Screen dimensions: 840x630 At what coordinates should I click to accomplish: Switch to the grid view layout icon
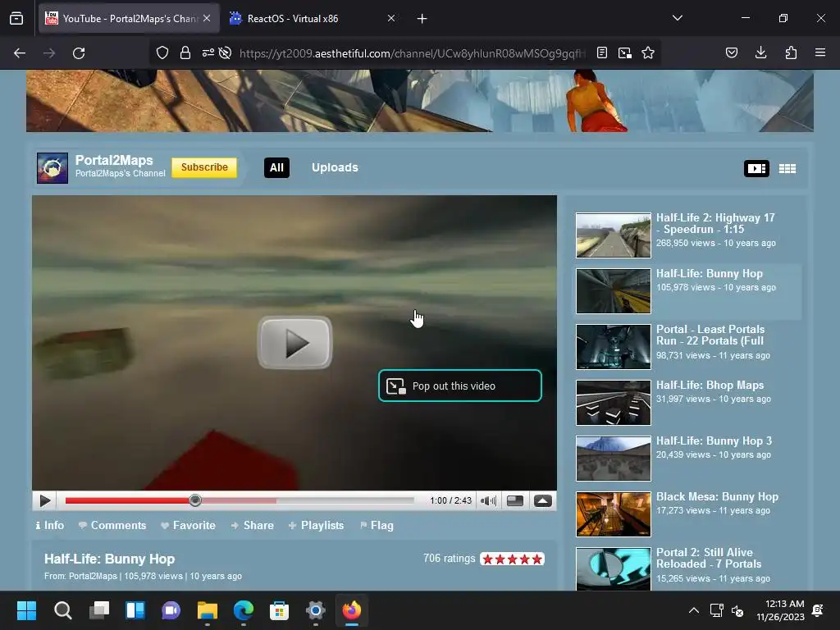787,168
